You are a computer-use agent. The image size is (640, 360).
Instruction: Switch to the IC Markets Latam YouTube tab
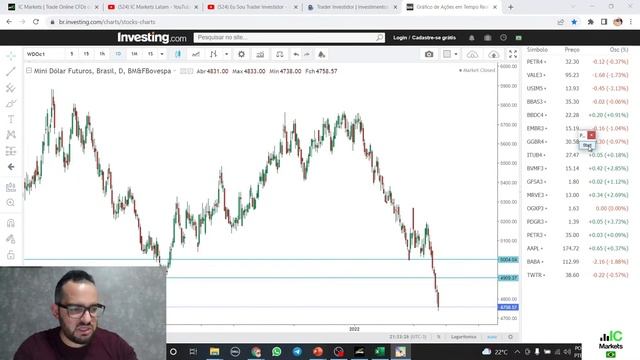(x=152, y=7)
